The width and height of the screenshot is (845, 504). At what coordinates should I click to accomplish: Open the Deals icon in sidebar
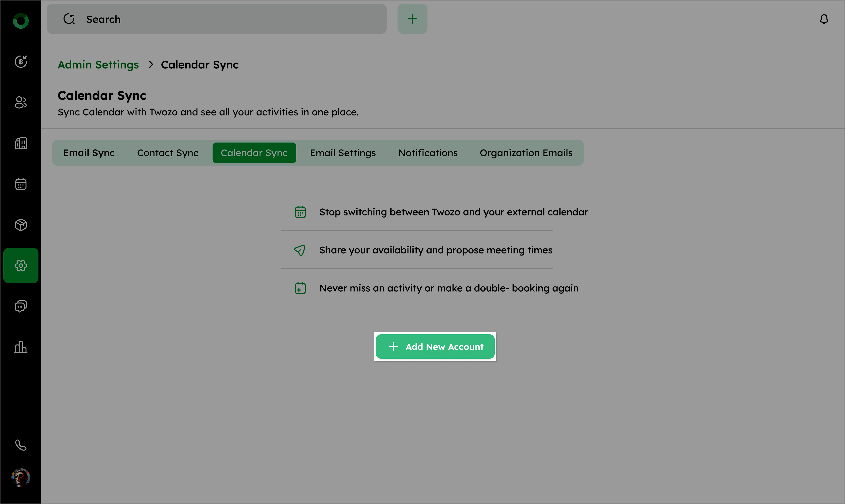coord(21,61)
